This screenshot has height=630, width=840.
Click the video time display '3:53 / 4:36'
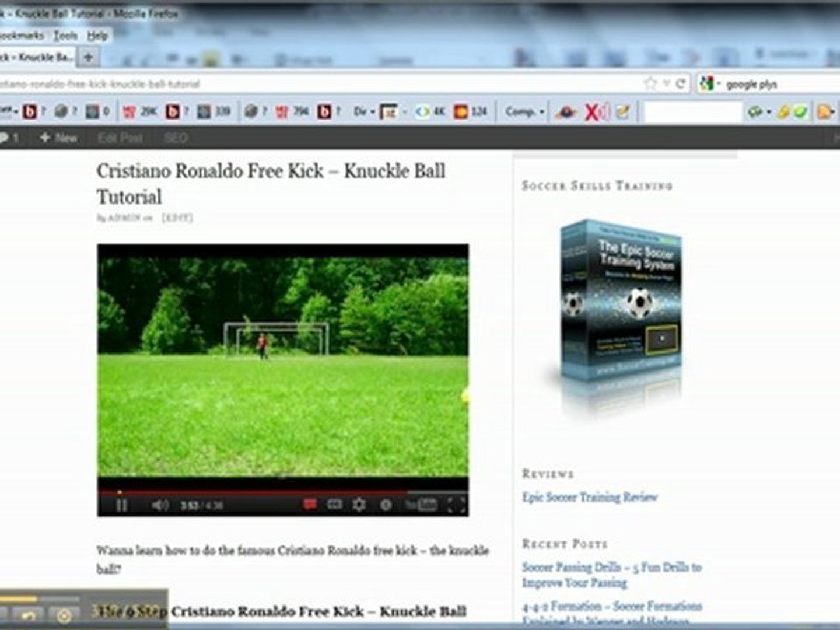201,505
